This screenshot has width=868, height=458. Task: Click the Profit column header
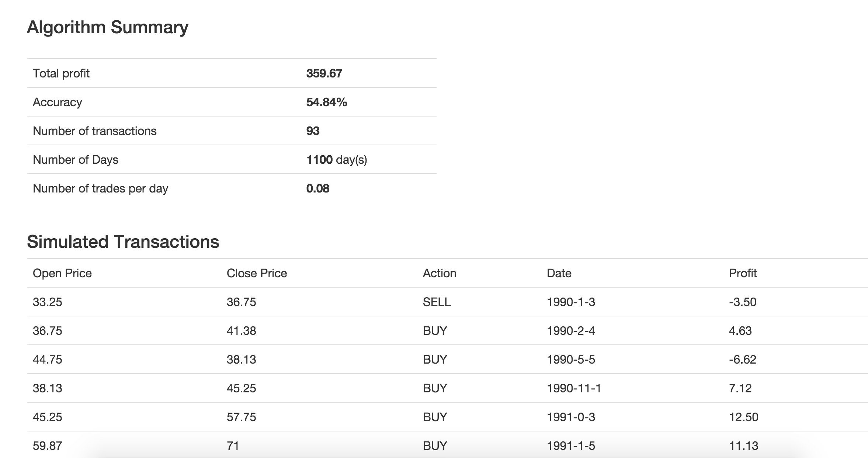tap(742, 273)
